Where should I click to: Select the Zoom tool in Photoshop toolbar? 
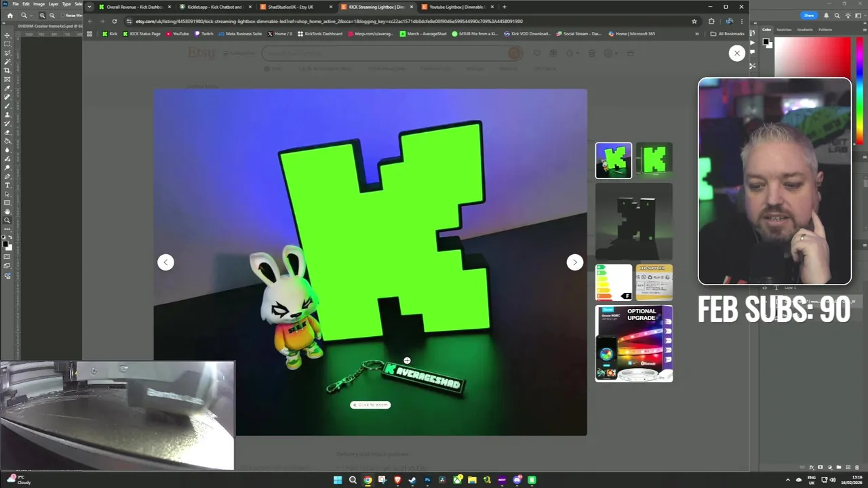(7, 220)
